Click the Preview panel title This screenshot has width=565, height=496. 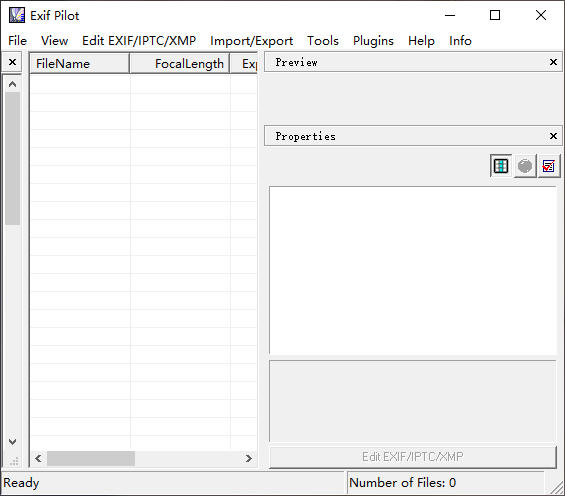point(296,62)
